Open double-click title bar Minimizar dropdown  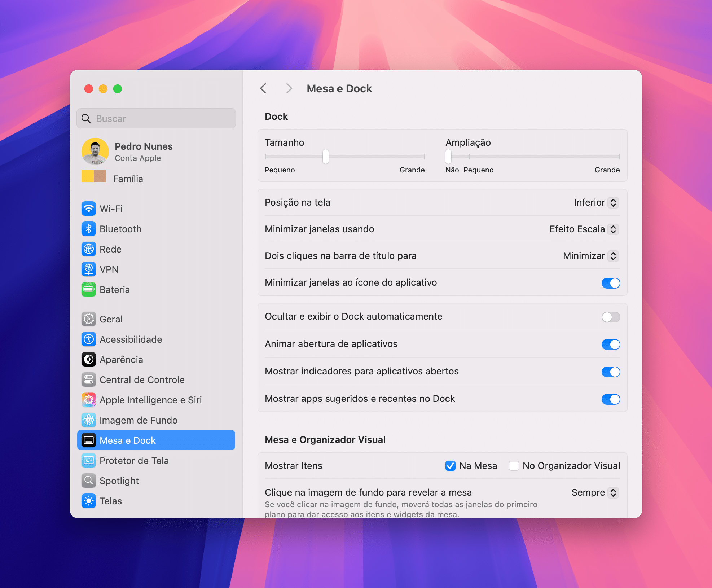coord(591,256)
